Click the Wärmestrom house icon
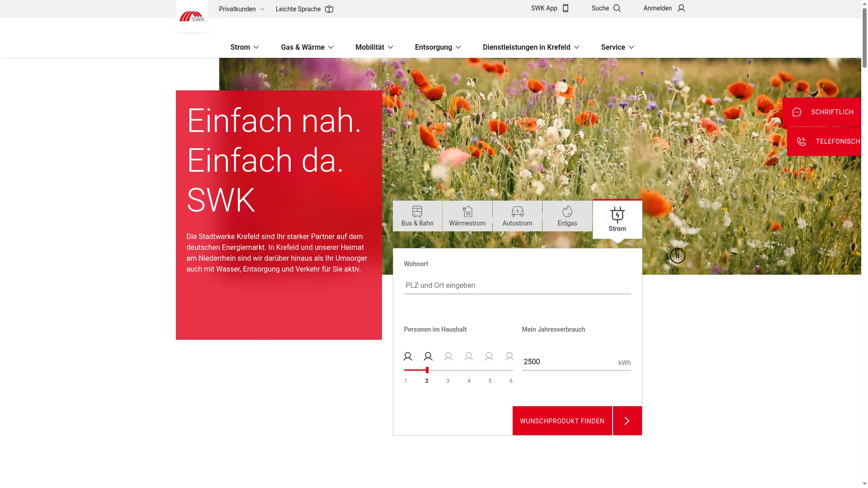The image size is (868, 488). coord(467,211)
